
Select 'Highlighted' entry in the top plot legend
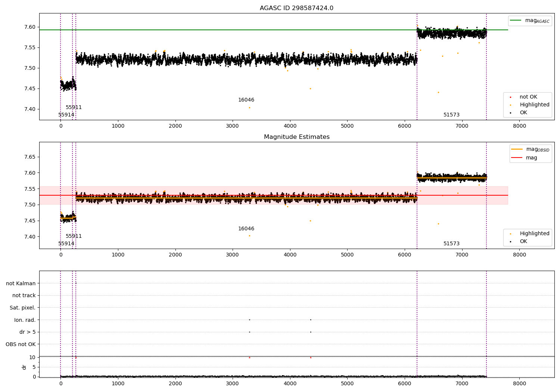tap(534, 105)
